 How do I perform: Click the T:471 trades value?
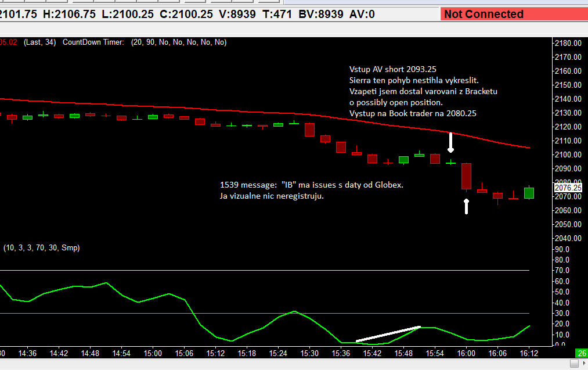[277, 15]
